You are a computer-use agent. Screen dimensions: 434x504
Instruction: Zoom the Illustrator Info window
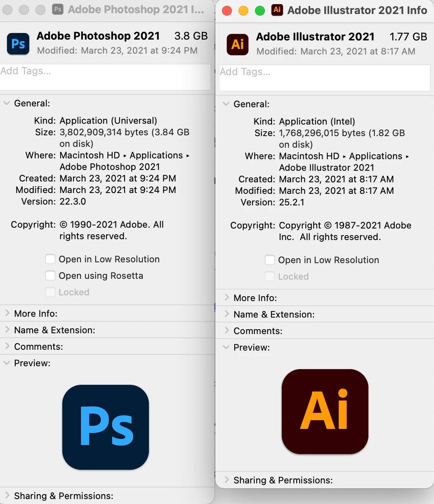click(x=260, y=10)
